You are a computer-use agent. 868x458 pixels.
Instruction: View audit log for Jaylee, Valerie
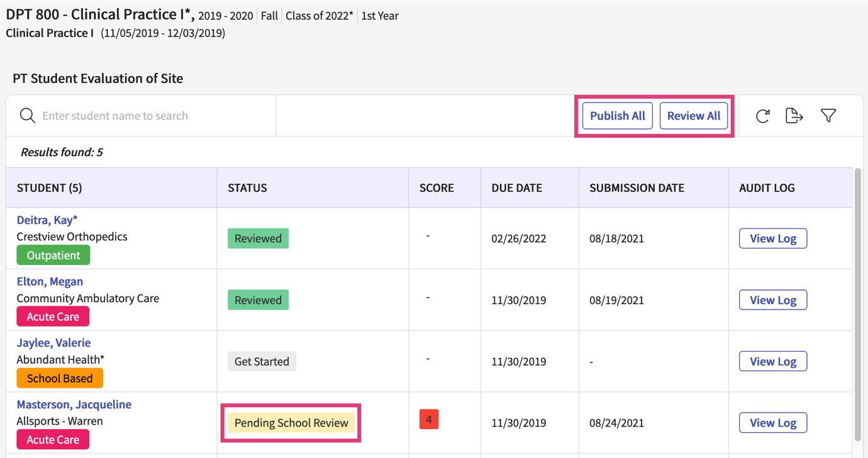click(772, 362)
